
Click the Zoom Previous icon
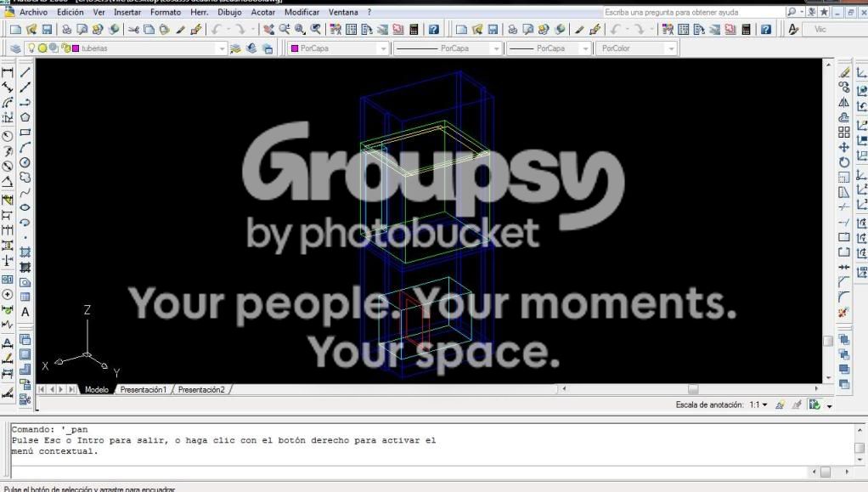click(x=316, y=30)
